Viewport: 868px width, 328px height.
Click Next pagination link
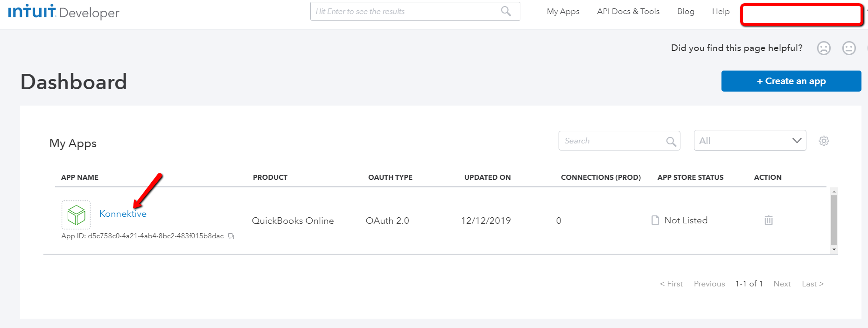pos(782,284)
